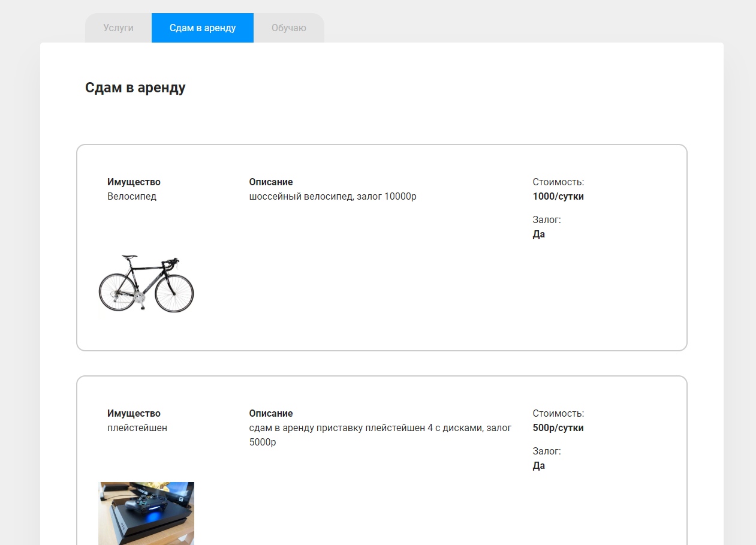The width and height of the screenshot is (756, 545).
Task: Click the Сдам в аренду page heading
Action: [x=135, y=88]
